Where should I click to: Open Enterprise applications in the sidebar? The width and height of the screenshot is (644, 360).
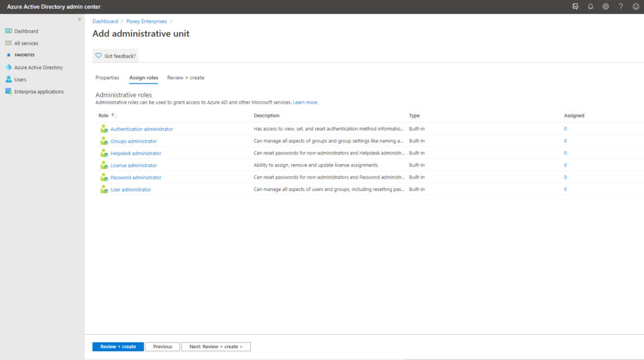(x=39, y=92)
